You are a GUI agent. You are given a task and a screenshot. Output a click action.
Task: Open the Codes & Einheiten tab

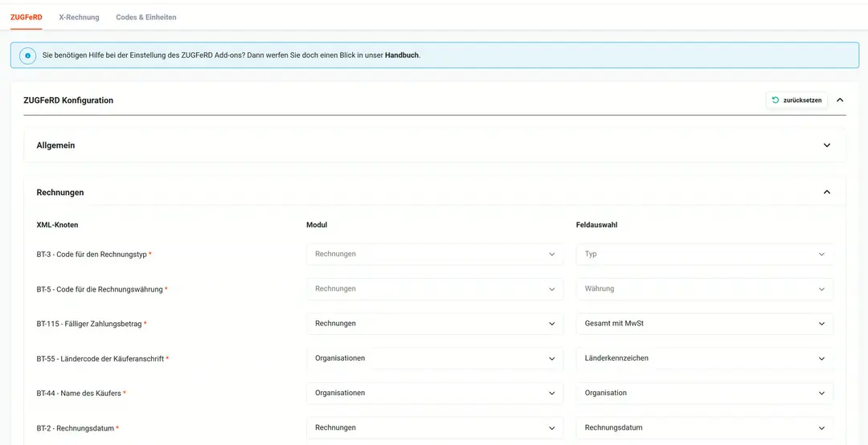click(146, 17)
